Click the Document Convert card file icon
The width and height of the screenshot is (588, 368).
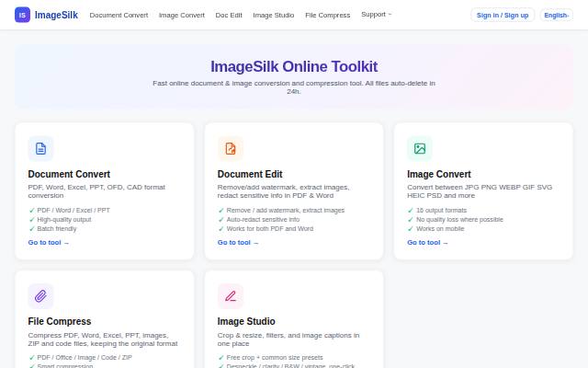tap(40, 148)
